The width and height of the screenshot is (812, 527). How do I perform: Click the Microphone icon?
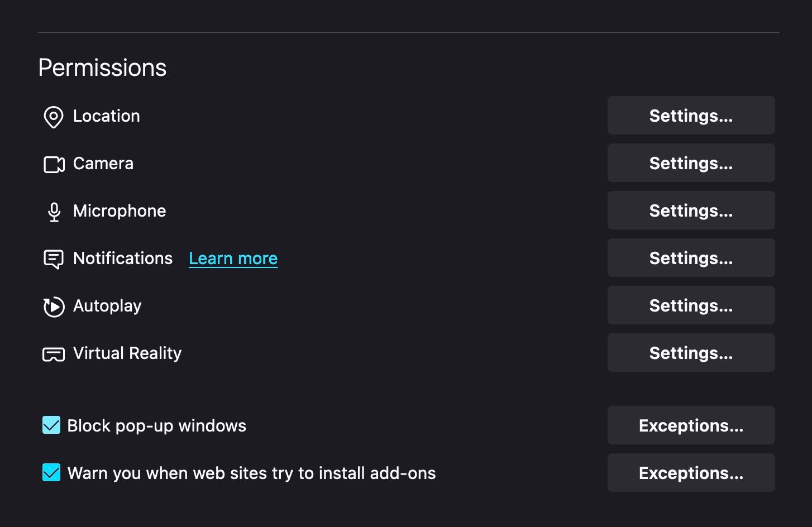click(x=54, y=212)
